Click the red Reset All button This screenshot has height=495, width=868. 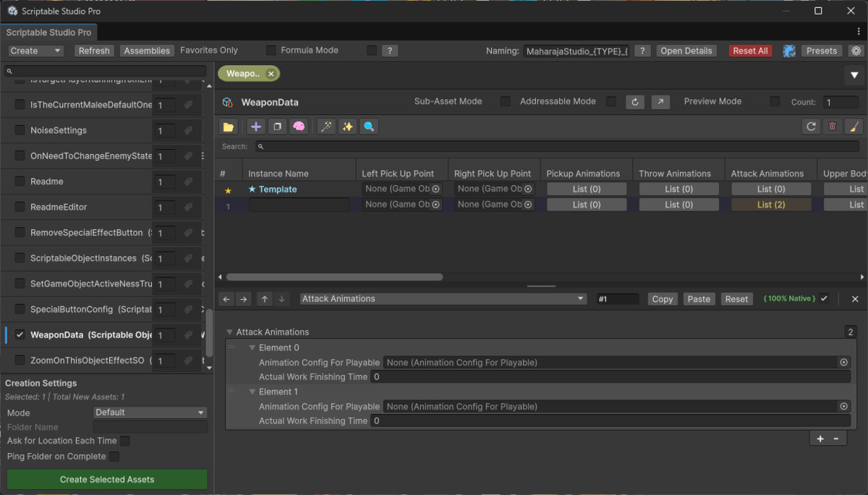(x=750, y=51)
